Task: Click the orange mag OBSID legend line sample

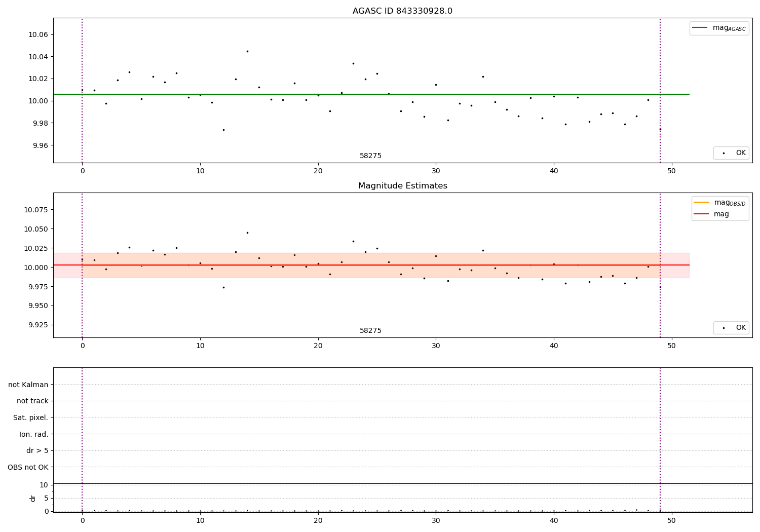Action: (701, 203)
